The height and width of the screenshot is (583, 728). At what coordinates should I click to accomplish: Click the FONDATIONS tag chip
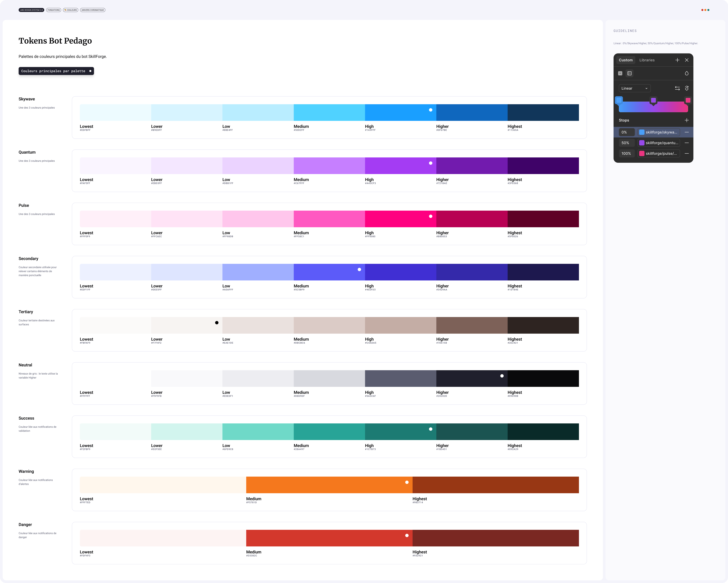coord(53,10)
